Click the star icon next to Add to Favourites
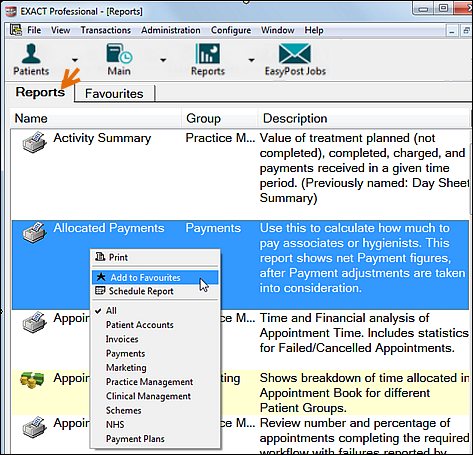473x455 pixels. [101, 277]
